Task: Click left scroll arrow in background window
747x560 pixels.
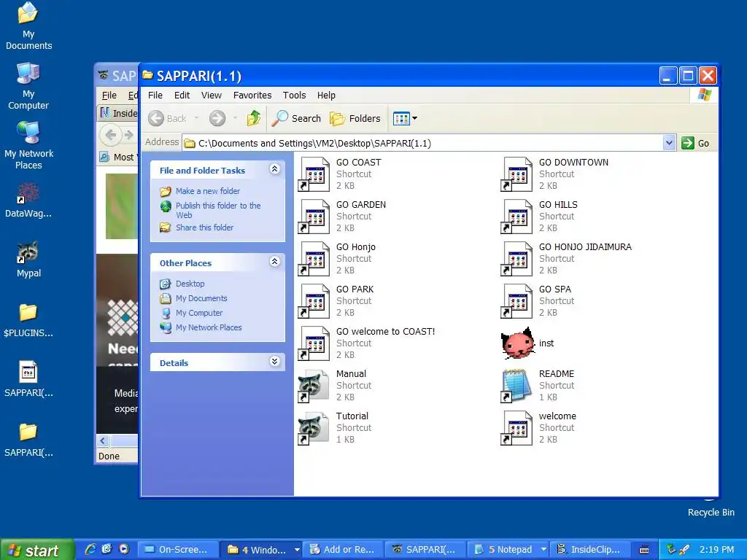Action: [102, 441]
